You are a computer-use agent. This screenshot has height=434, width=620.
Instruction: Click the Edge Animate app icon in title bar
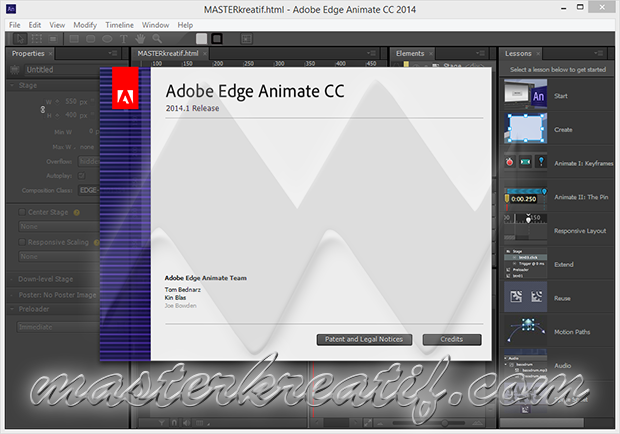coord(11,9)
